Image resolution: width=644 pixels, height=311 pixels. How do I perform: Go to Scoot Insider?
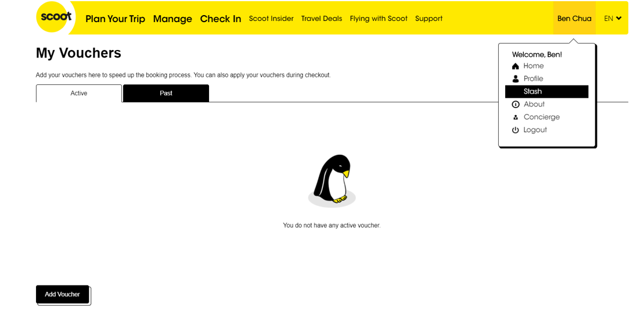tap(271, 19)
